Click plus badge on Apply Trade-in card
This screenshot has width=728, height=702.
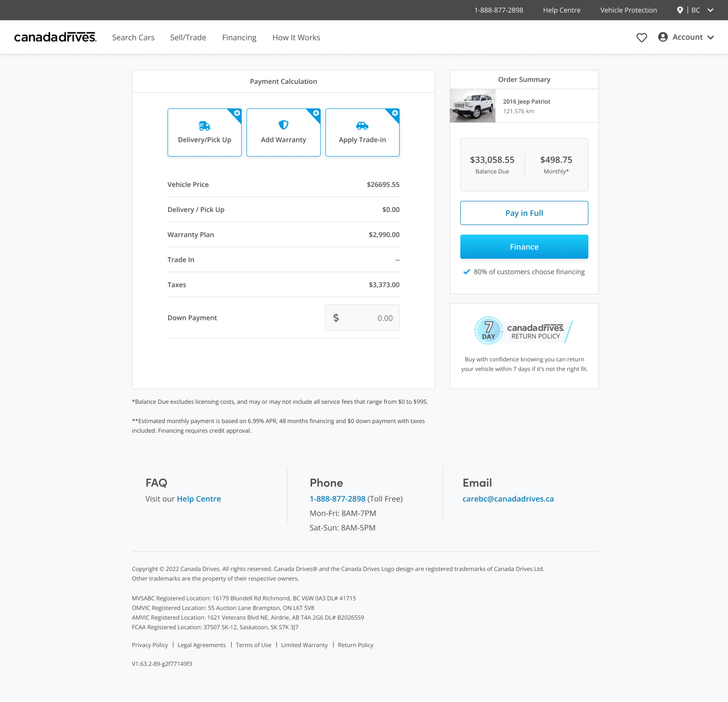pyautogui.click(x=395, y=113)
